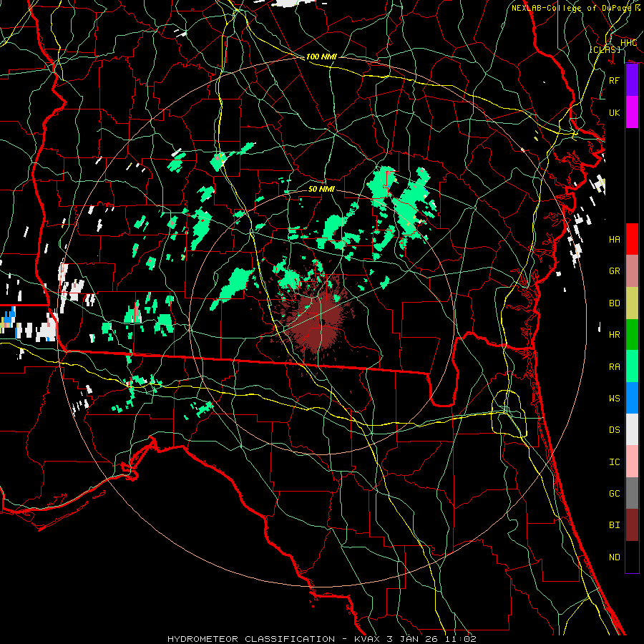Click the BI legend label

click(614, 525)
